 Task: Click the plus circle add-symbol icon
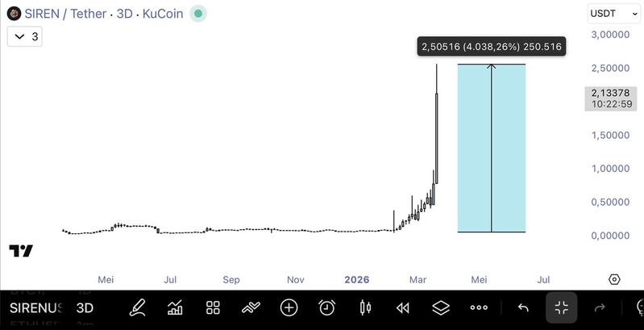click(x=289, y=307)
